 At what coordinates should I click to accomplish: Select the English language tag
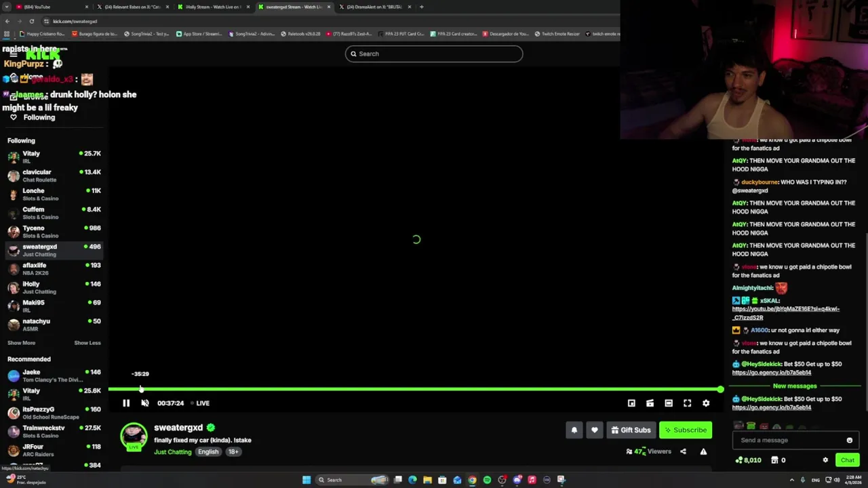pyautogui.click(x=208, y=452)
